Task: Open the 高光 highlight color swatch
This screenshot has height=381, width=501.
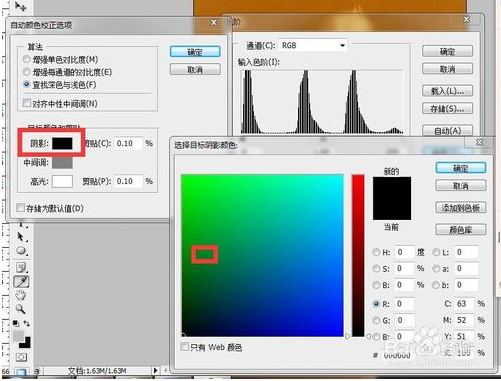Action: 62,182
